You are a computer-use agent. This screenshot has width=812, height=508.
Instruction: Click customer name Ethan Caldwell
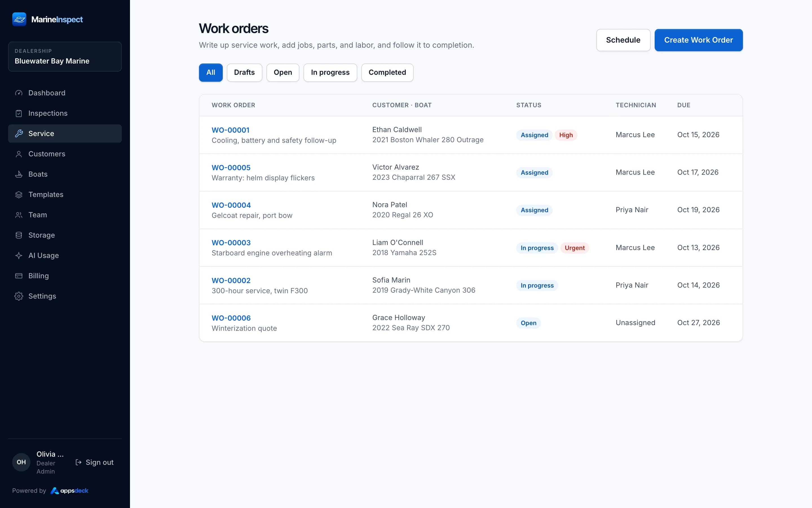397,130
